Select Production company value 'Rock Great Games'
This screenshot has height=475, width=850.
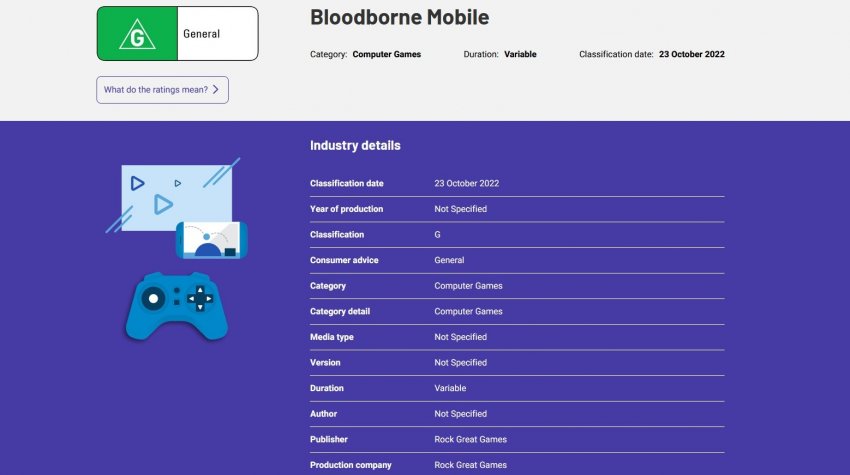[470, 465]
